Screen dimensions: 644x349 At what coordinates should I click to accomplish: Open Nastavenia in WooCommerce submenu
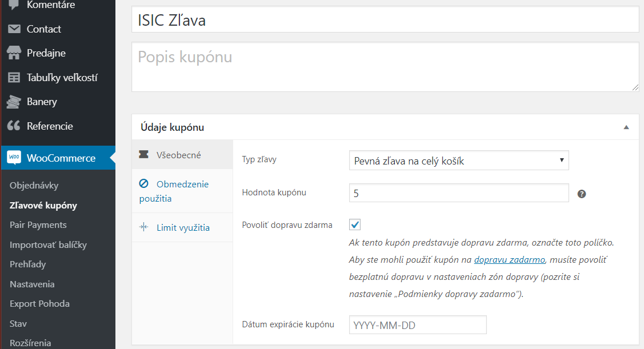32,284
